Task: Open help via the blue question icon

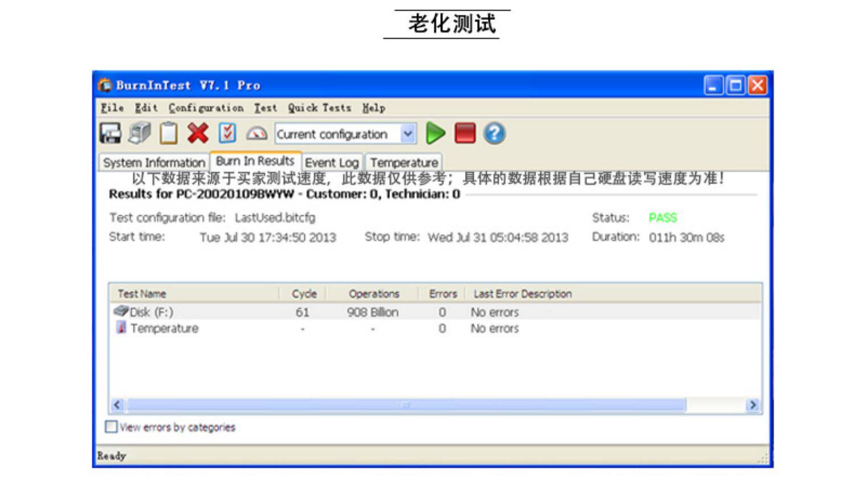Action: pos(494,133)
